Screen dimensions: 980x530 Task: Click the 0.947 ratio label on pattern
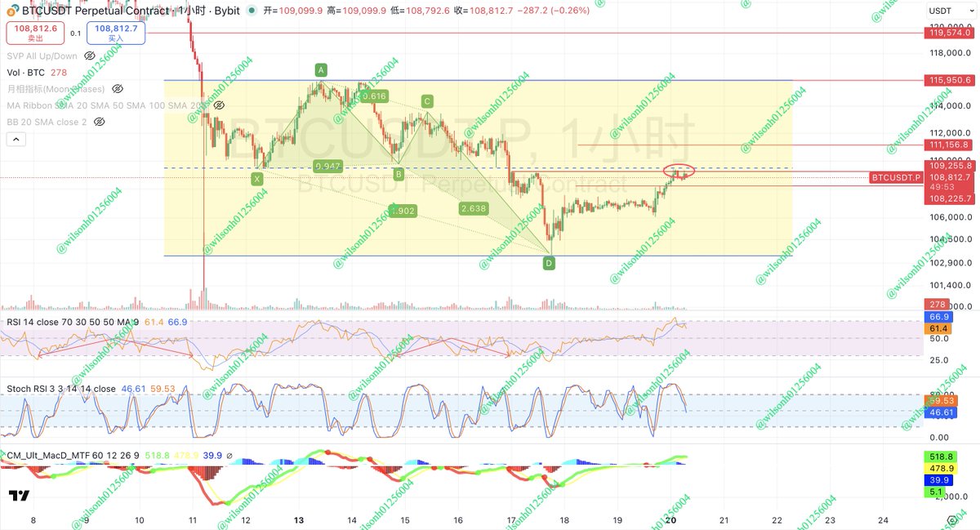click(327, 166)
